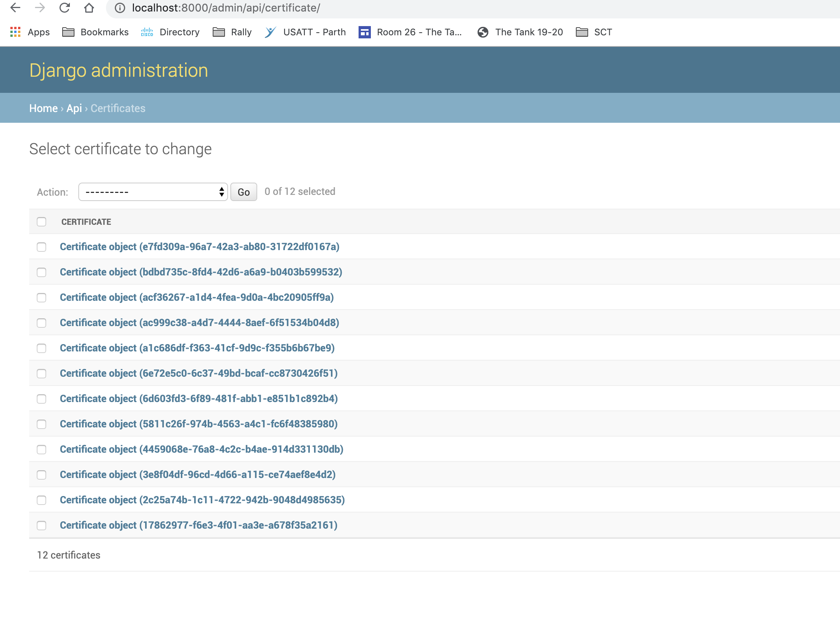Go to Home in the breadcrumb
840x623 pixels.
tap(43, 108)
